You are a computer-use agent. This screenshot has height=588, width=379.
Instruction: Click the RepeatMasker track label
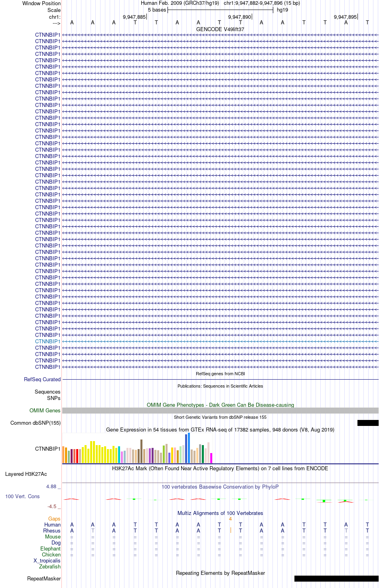tap(44, 578)
